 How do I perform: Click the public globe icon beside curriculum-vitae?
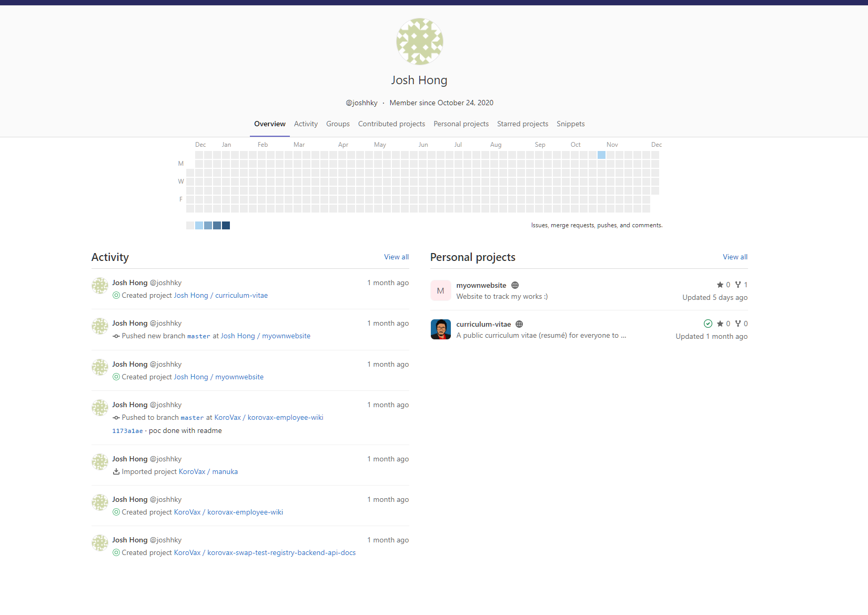(519, 324)
